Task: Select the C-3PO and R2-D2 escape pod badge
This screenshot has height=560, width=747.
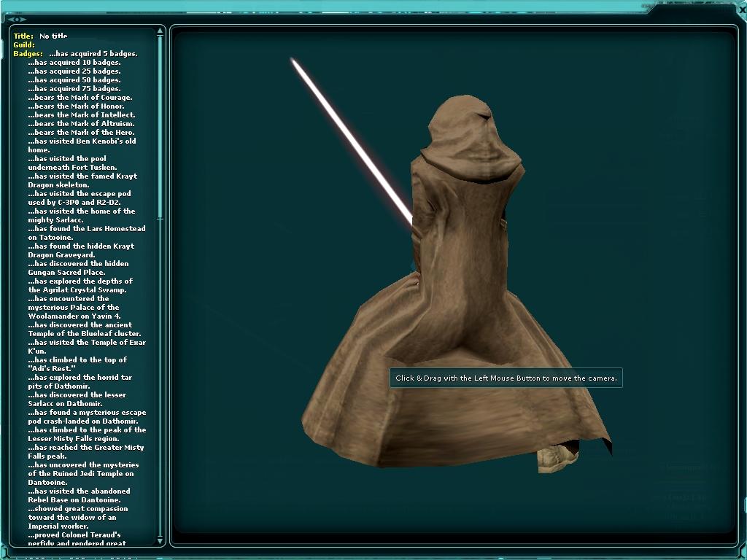Action: [80, 198]
